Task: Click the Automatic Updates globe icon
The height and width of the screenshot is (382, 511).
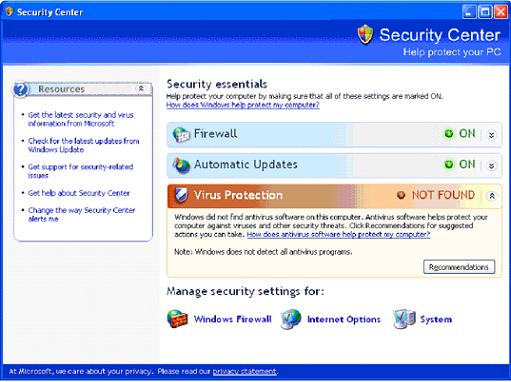Action: pos(181,165)
